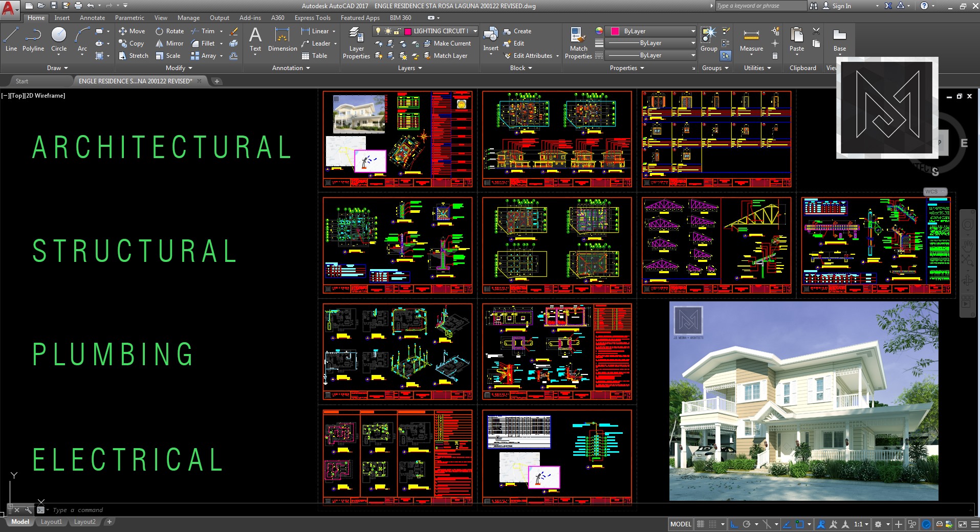Expand the Modify panel

point(179,68)
